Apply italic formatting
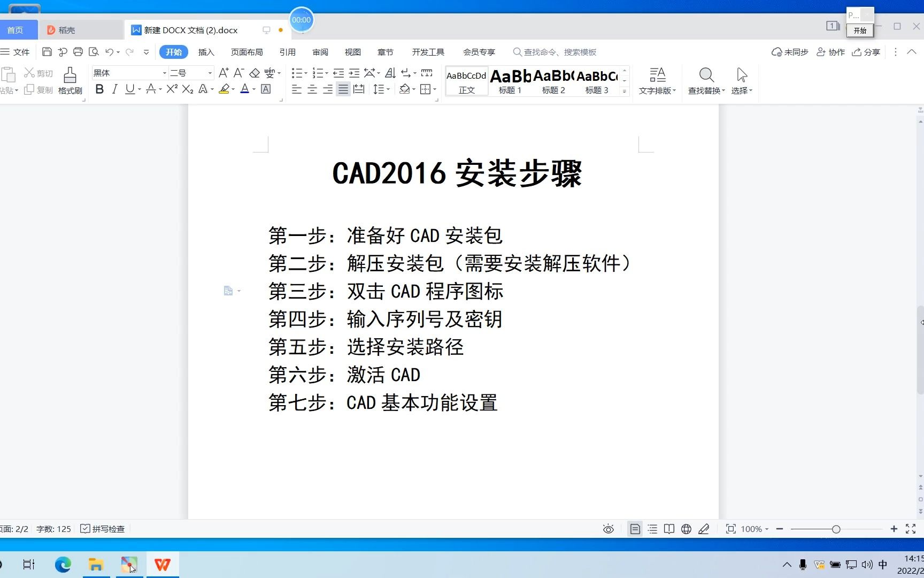924x578 pixels. [x=114, y=89]
